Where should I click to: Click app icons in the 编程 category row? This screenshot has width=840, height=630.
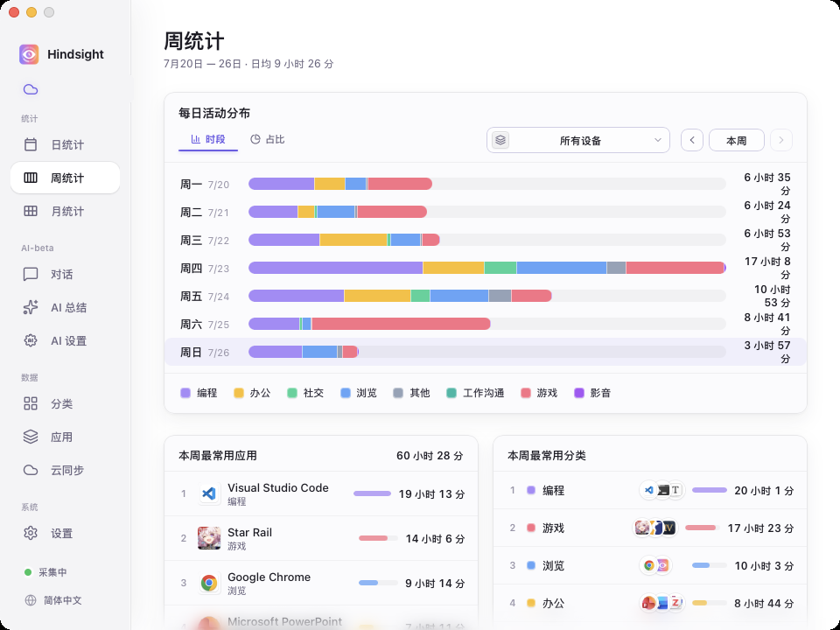coord(662,490)
